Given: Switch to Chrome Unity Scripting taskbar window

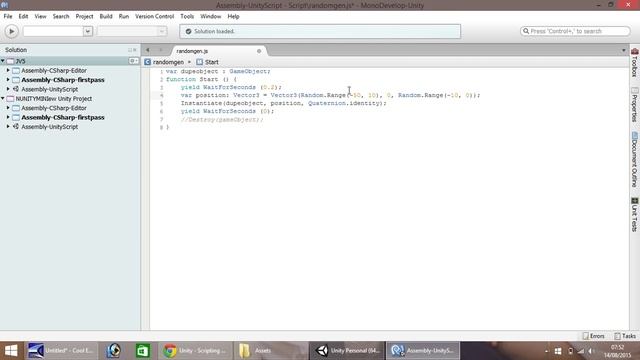Looking at the screenshot, I should [195, 351].
